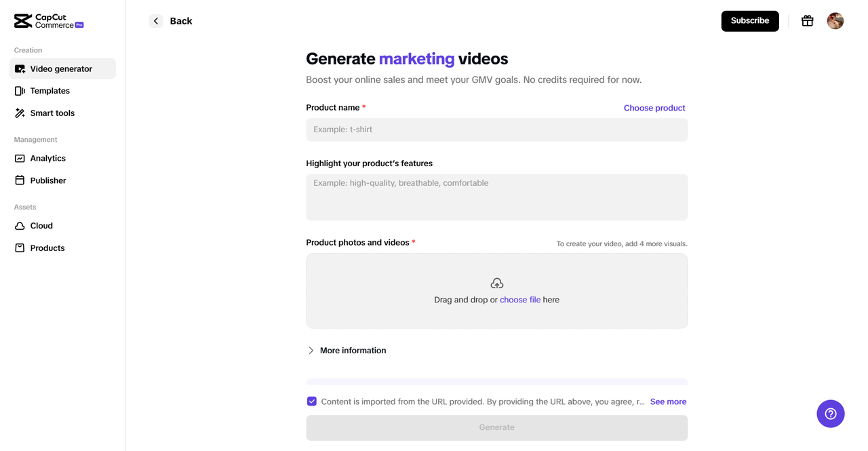The height and width of the screenshot is (451, 868).
Task: Click the See more link
Action: click(668, 401)
